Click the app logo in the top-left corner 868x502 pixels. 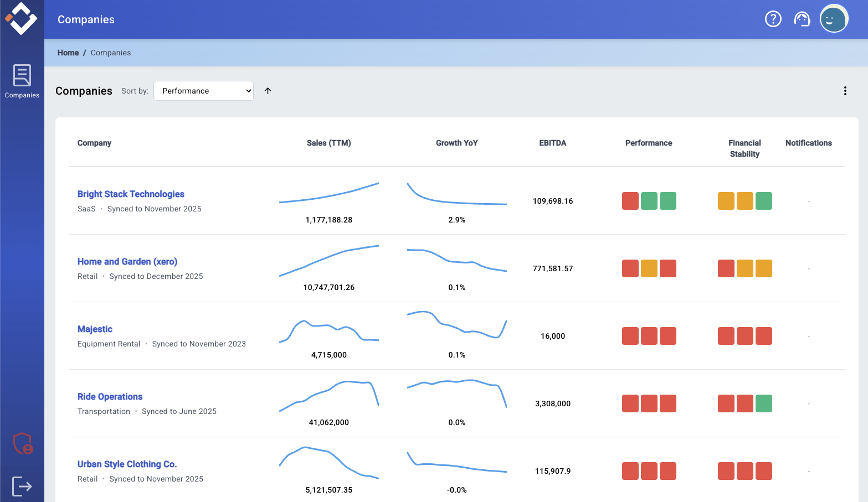[22, 19]
